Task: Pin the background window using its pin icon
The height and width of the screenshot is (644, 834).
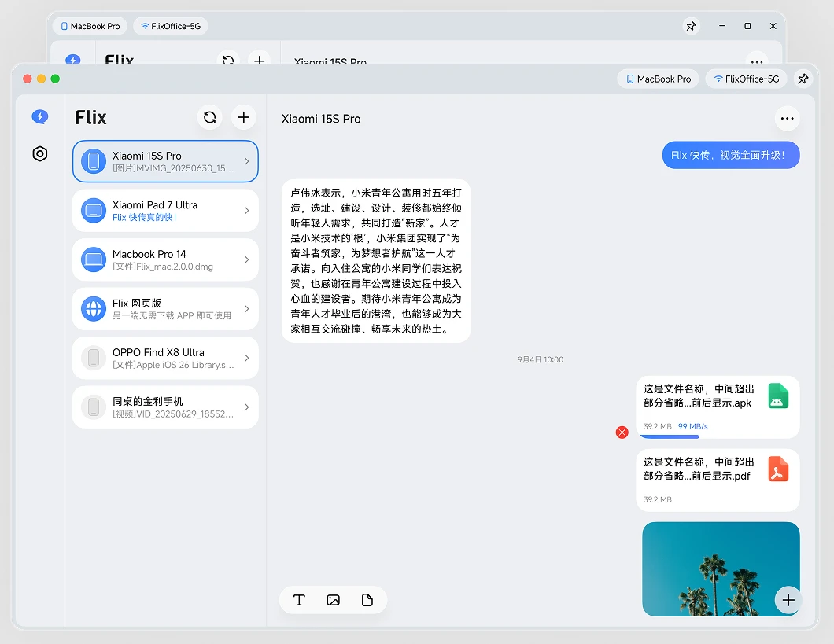Action: pyautogui.click(x=691, y=26)
